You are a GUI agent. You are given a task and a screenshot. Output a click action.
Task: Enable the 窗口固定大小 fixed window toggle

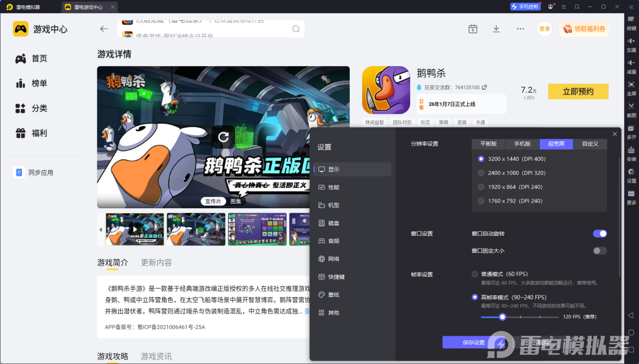[x=600, y=251]
